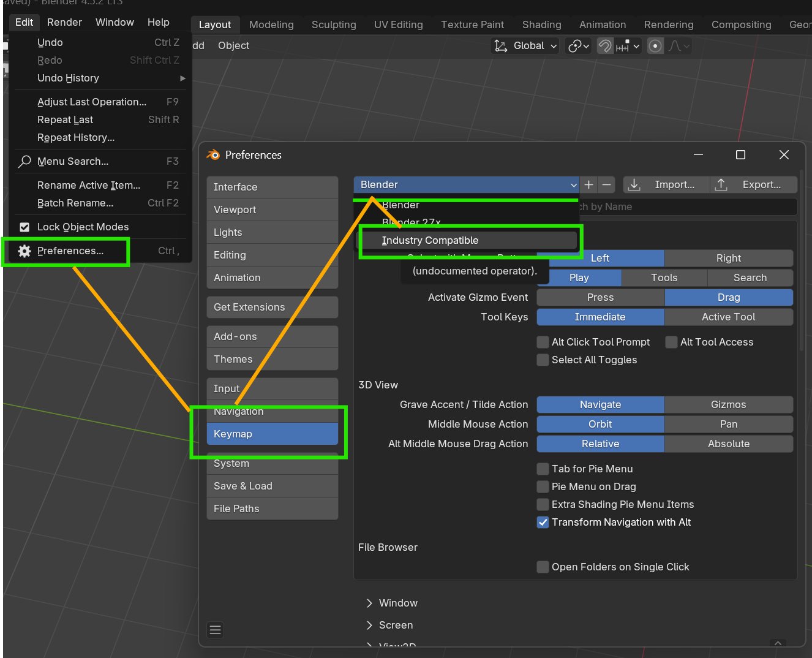Open the pivot point selector icon
The image size is (812, 658).
pyautogui.click(x=579, y=46)
